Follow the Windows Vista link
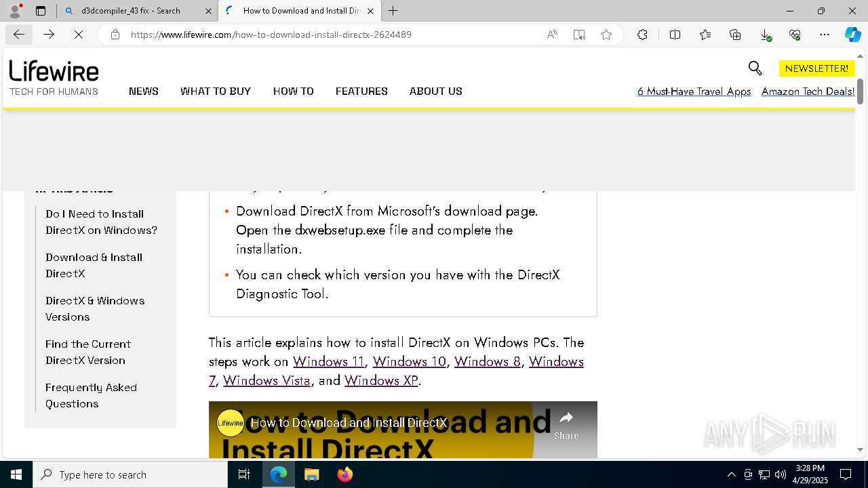The width and height of the screenshot is (868, 488). click(267, 380)
